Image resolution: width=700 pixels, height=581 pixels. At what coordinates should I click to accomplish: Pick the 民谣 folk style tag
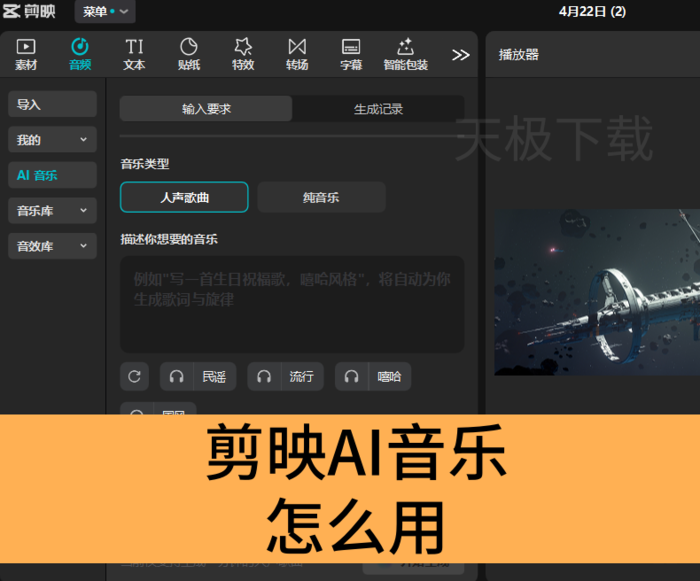[x=198, y=376]
